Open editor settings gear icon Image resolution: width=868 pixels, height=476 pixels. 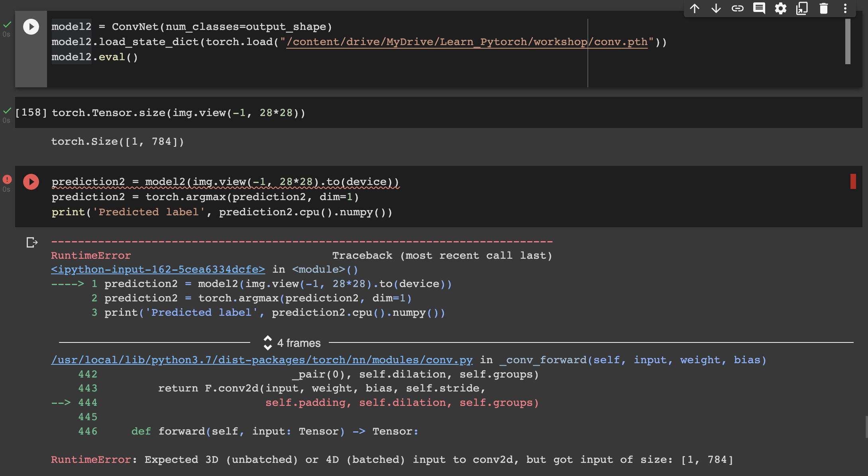point(781,8)
